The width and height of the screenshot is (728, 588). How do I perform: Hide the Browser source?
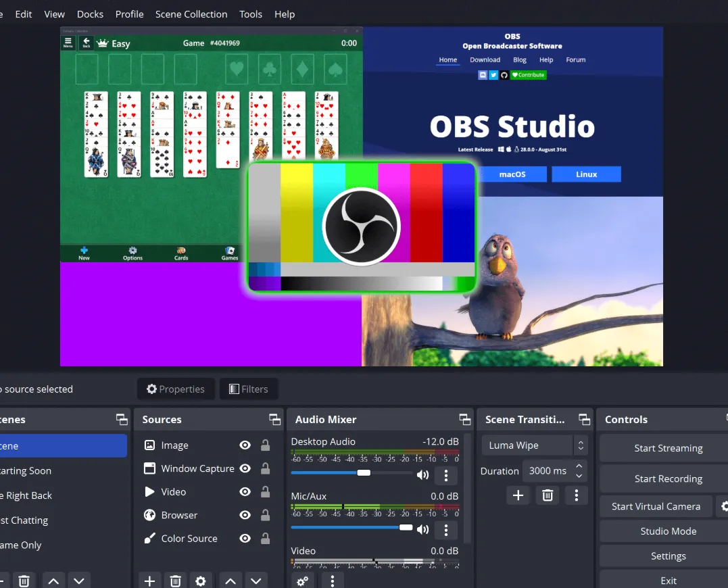[x=245, y=515]
